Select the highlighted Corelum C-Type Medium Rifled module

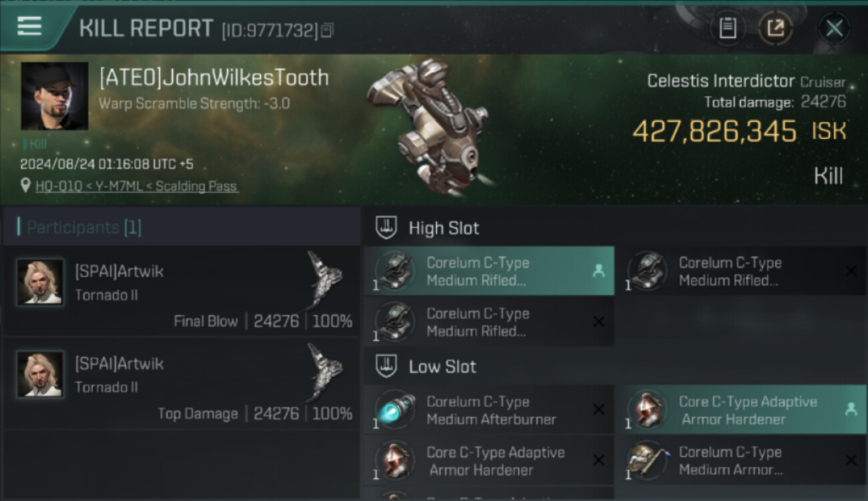tap(489, 271)
